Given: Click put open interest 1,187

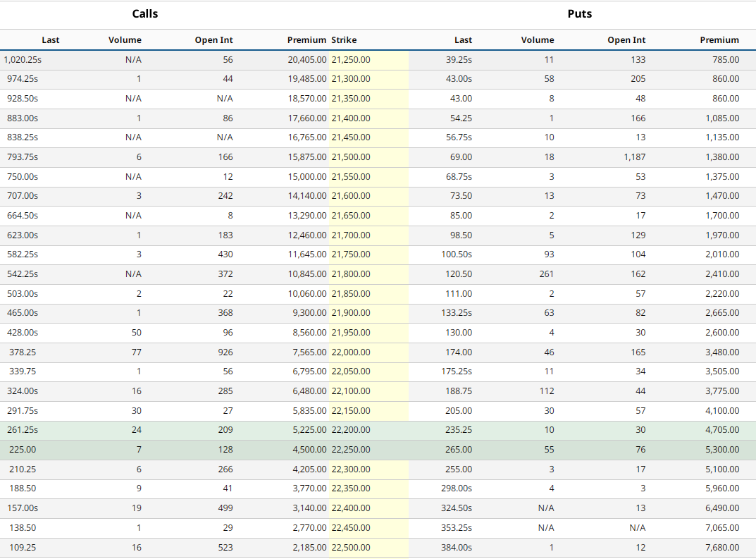Looking at the screenshot, I should pyautogui.click(x=634, y=157).
